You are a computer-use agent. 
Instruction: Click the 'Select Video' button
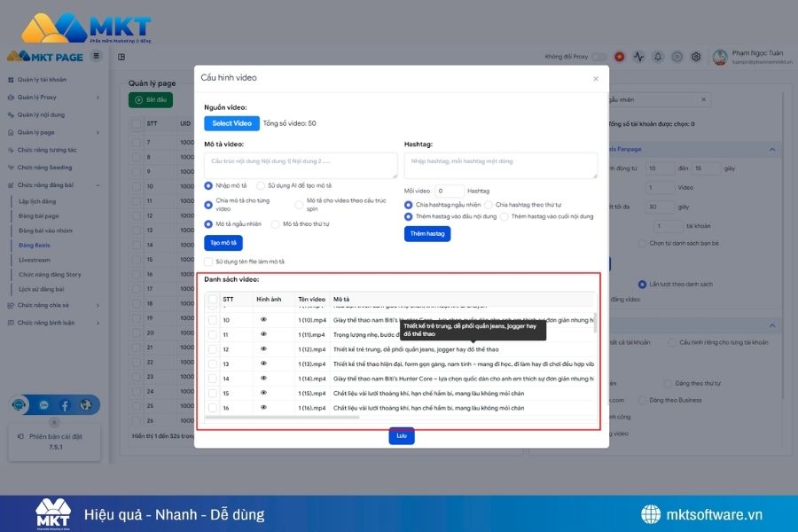click(x=231, y=123)
